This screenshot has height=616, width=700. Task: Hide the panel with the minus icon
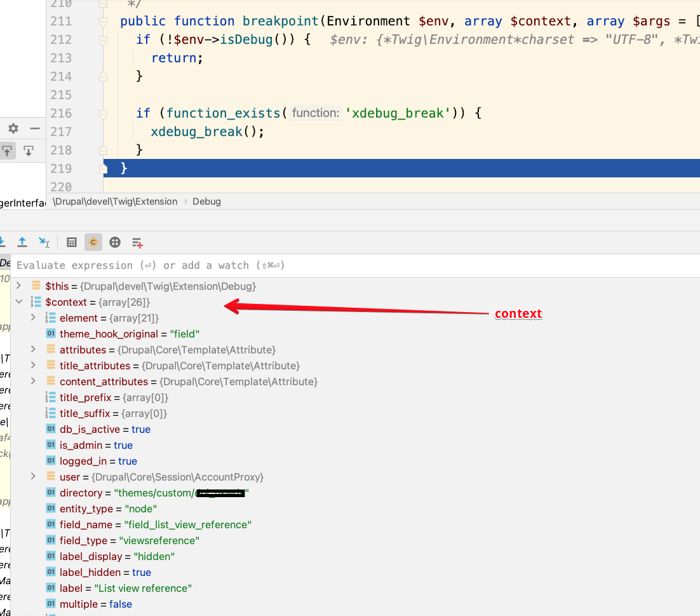35,128
